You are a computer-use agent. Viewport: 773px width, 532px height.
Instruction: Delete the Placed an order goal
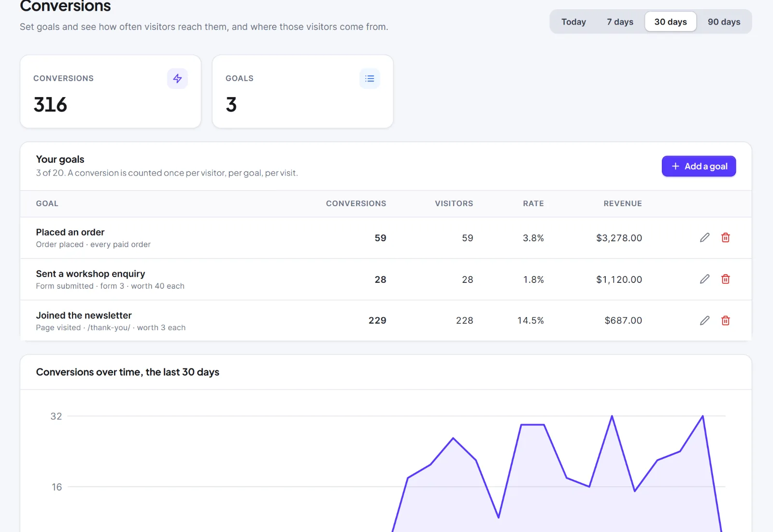tap(726, 238)
